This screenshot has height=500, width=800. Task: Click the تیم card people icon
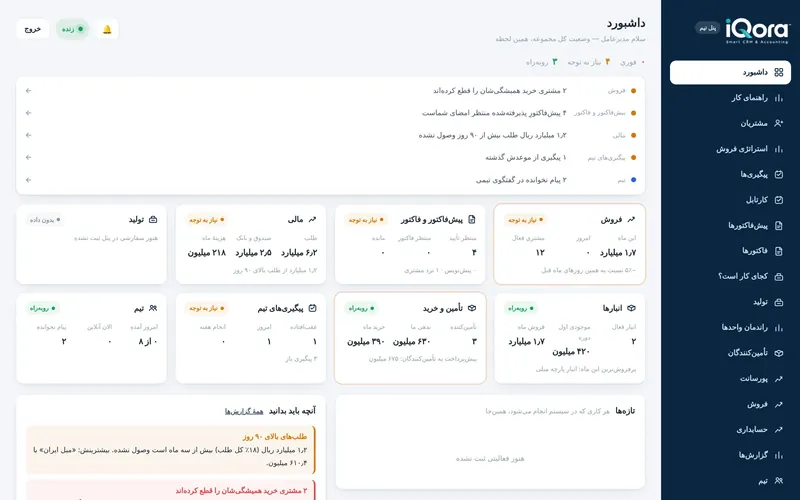[153, 308]
